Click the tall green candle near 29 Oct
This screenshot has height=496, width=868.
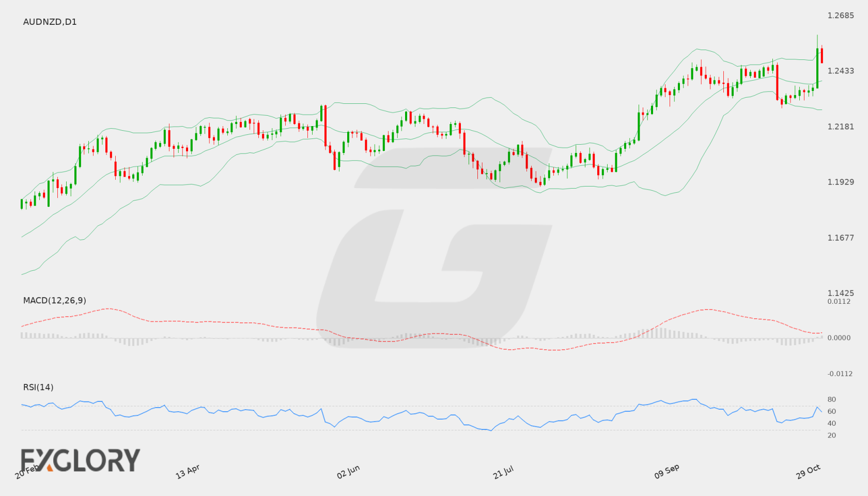click(817, 68)
